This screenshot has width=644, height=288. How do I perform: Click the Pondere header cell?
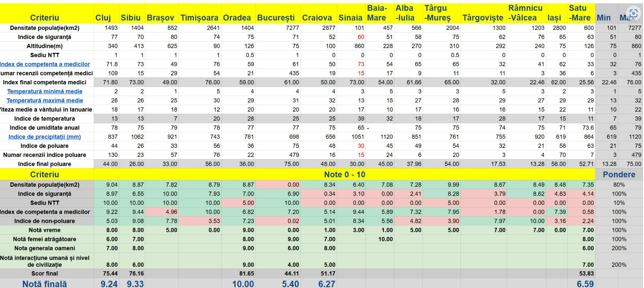point(619,174)
